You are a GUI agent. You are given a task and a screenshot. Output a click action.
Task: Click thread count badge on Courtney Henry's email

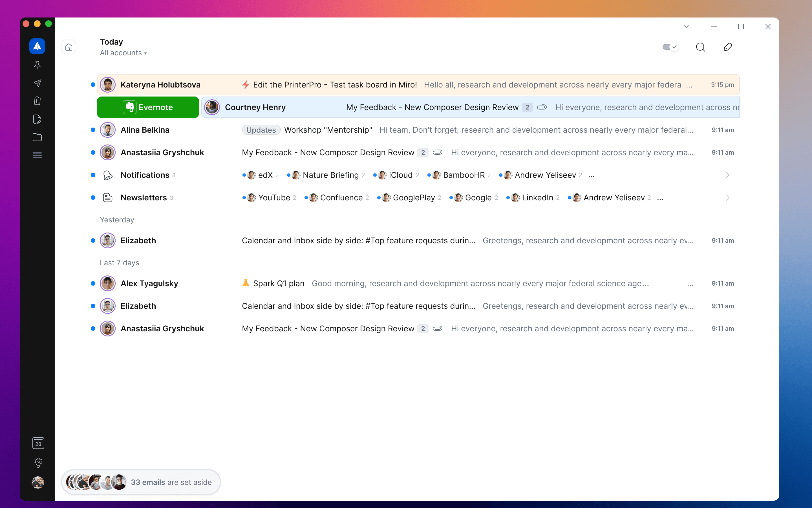(527, 107)
